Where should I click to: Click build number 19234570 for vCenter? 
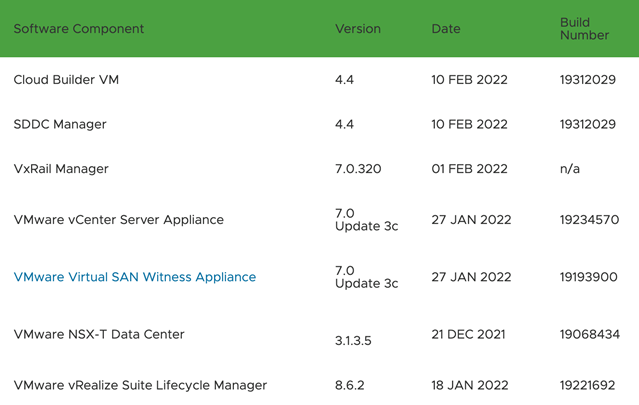[x=589, y=220]
